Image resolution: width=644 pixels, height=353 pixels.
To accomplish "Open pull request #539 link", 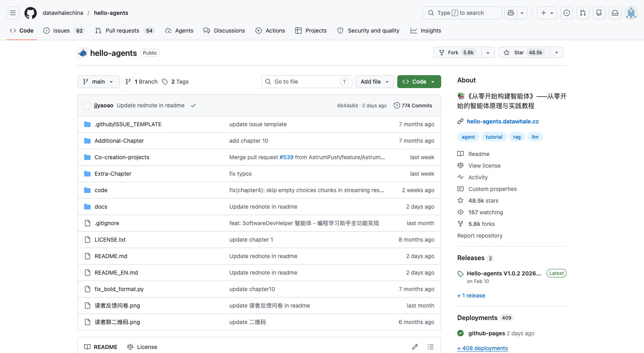I will click(x=287, y=157).
